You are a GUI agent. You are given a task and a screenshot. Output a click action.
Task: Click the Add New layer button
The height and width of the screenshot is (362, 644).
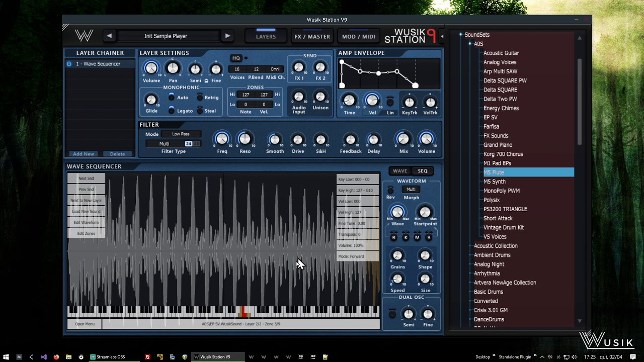point(84,154)
